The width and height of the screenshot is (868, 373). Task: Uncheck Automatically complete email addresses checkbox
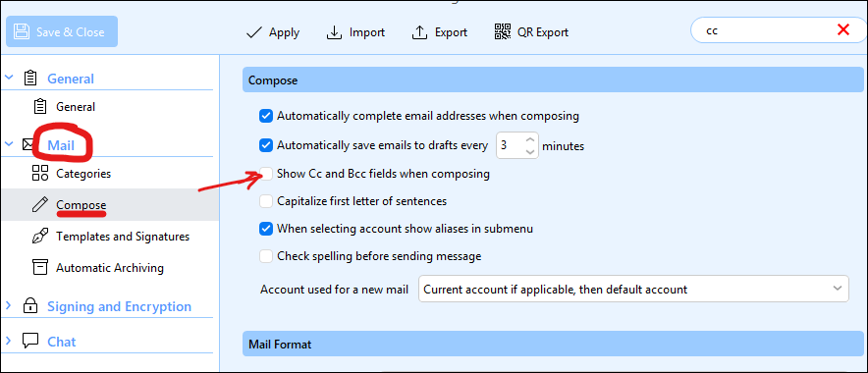pyautogui.click(x=266, y=116)
